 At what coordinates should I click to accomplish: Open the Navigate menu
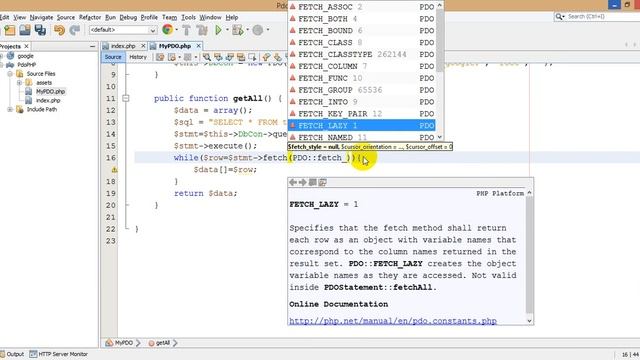pyautogui.click(x=41, y=18)
